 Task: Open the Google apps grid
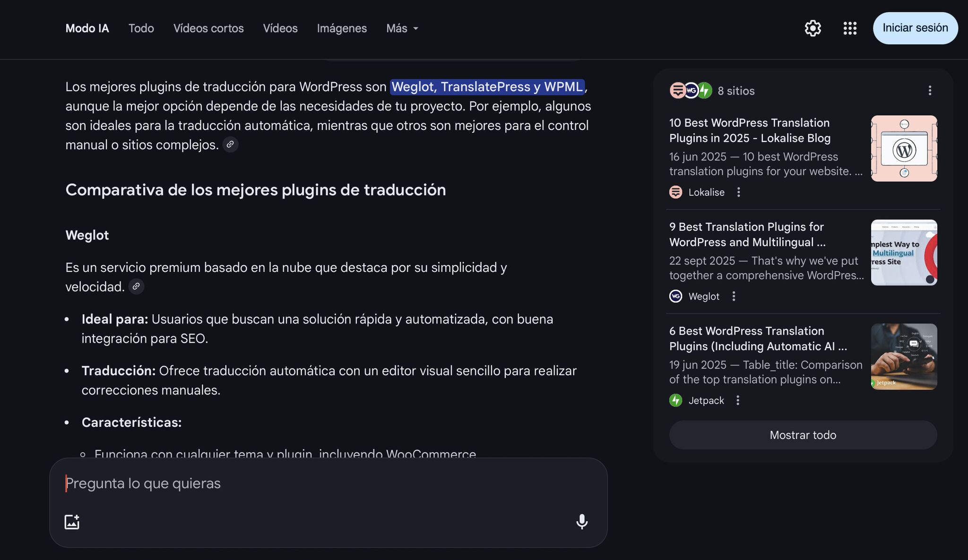coord(850,28)
